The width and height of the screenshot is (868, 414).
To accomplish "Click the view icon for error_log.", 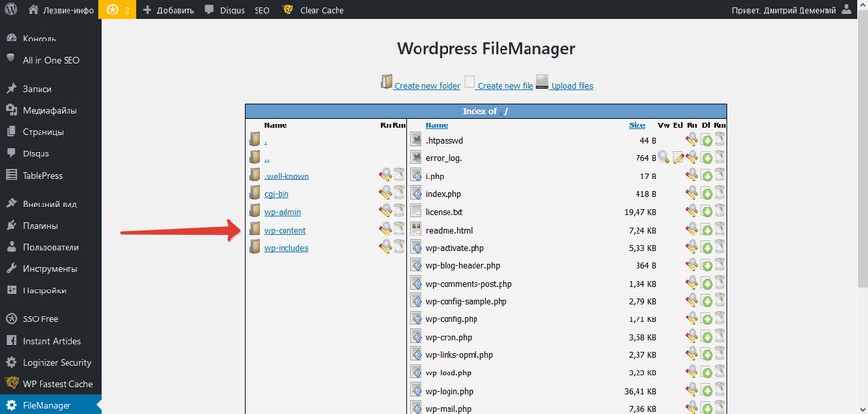I will (664, 158).
